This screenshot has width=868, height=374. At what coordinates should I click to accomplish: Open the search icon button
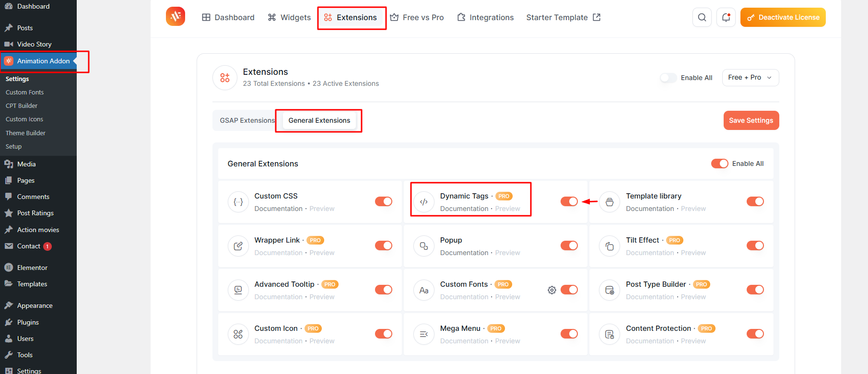coord(702,17)
